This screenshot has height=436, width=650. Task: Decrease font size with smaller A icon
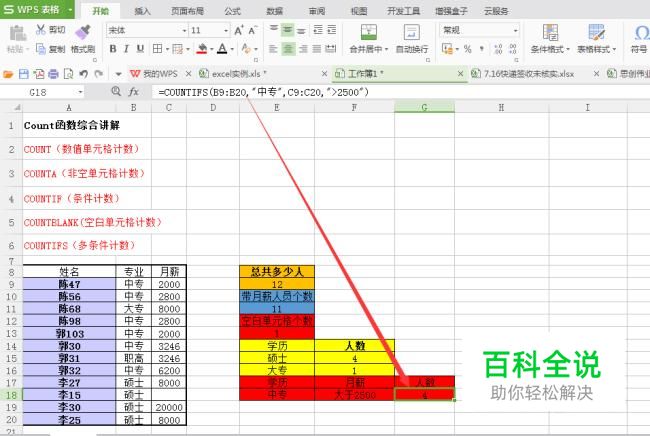tap(252, 30)
